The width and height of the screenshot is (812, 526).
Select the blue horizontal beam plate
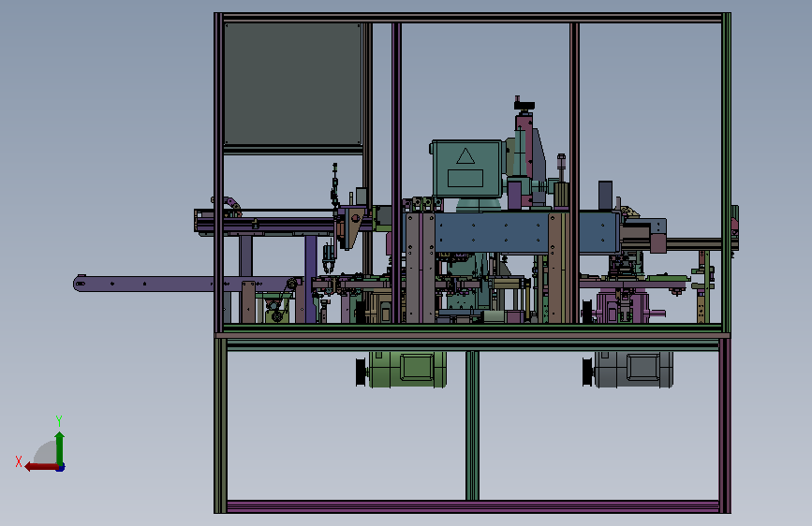coord(527,232)
